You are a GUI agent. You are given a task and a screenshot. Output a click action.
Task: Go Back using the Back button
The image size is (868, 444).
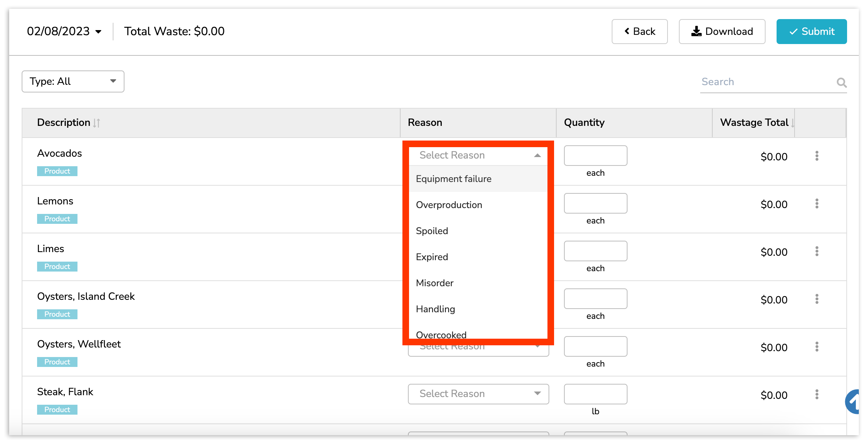pyautogui.click(x=639, y=32)
